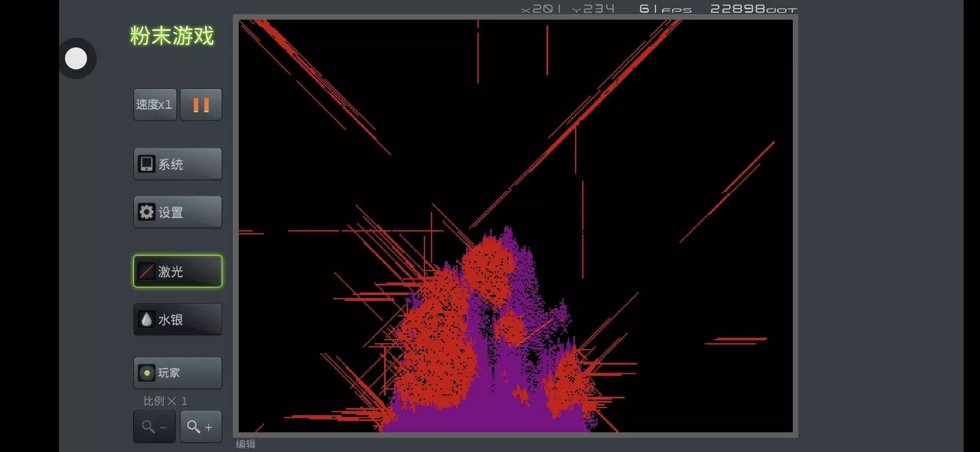This screenshot has width=980, height=452.
Task: Click the tablet icon on 系统 button
Action: [147, 164]
